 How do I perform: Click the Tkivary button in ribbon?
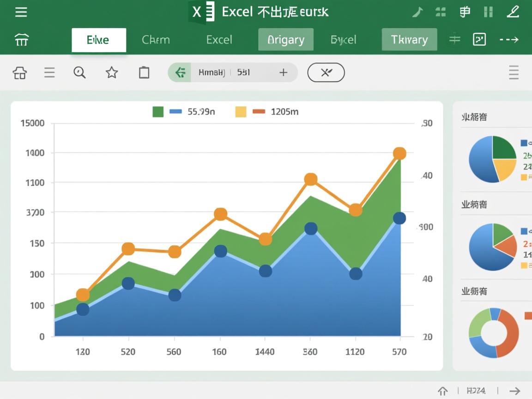(409, 40)
